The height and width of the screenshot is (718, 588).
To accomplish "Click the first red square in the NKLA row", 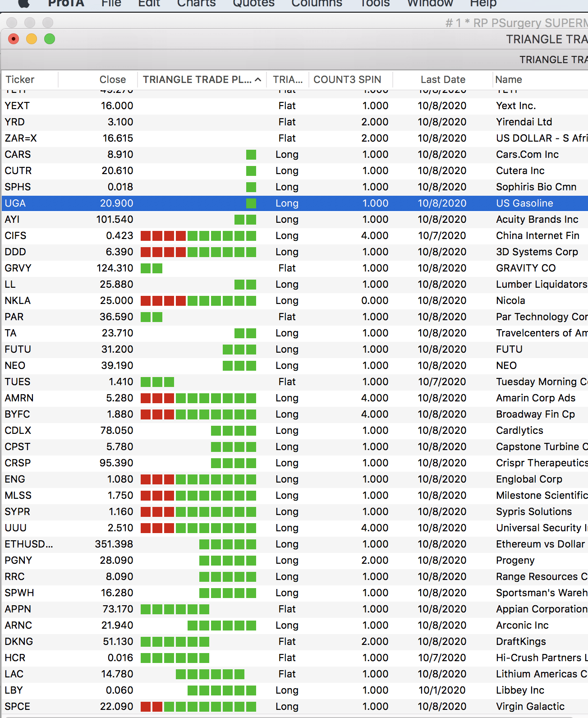I will [145, 301].
